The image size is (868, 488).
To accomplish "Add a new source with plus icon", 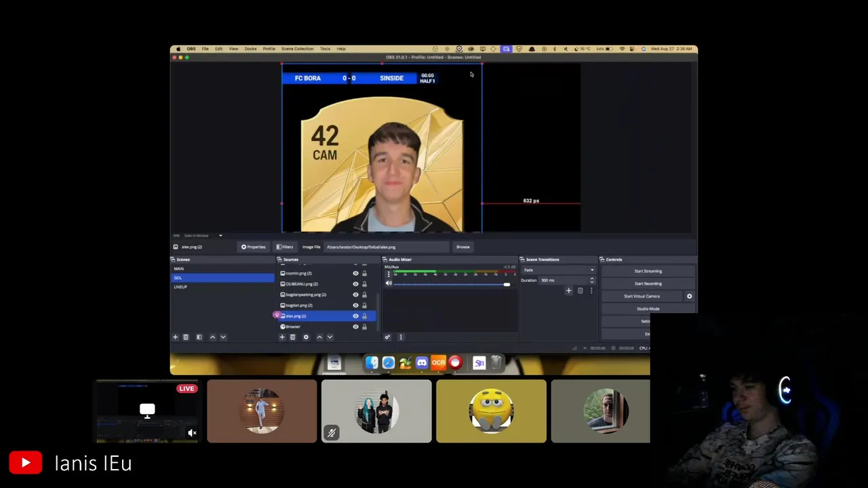I will pyautogui.click(x=282, y=337).
